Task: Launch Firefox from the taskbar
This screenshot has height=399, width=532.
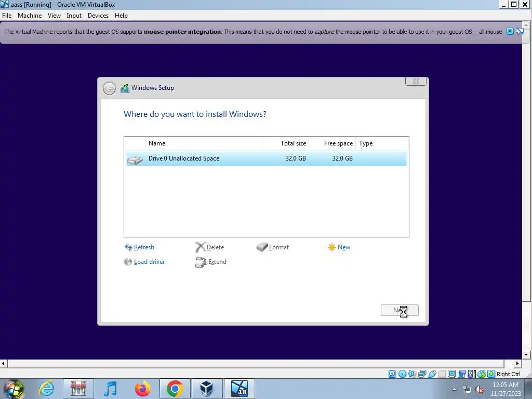Action: [142, 389]
